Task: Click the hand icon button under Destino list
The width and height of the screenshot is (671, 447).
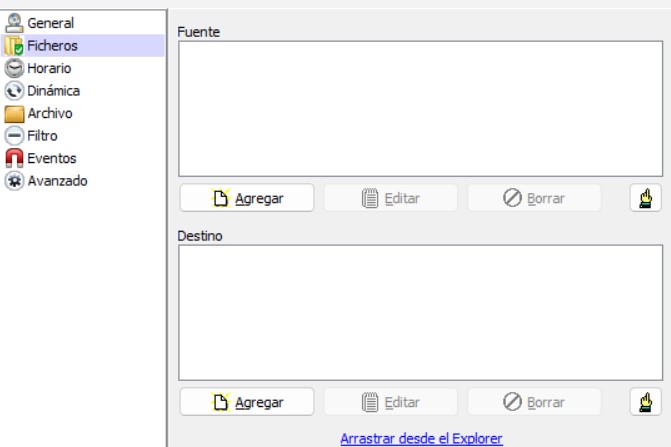Action: [x=646, y=402]
